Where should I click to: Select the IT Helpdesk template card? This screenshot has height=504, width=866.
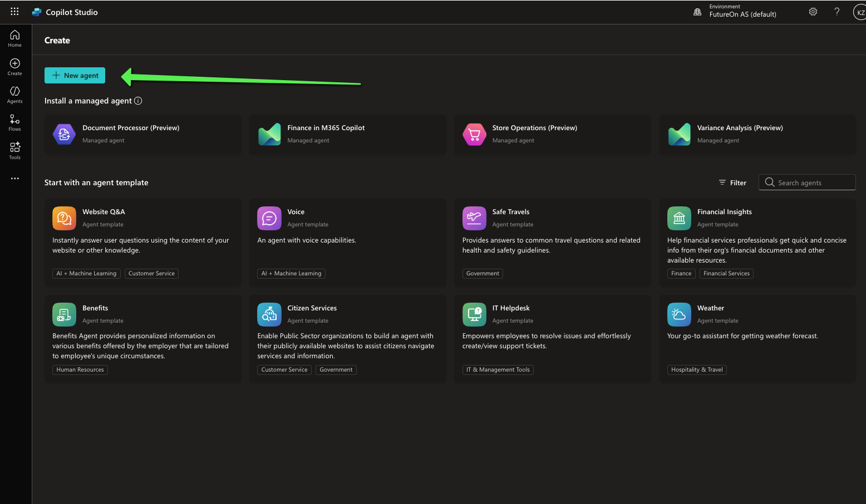tap(553, 338)
